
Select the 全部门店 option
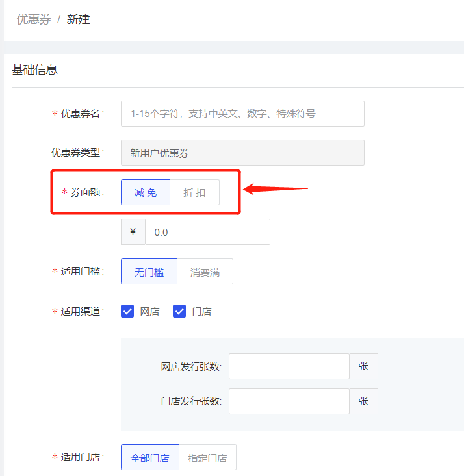[x=150, y=458]
